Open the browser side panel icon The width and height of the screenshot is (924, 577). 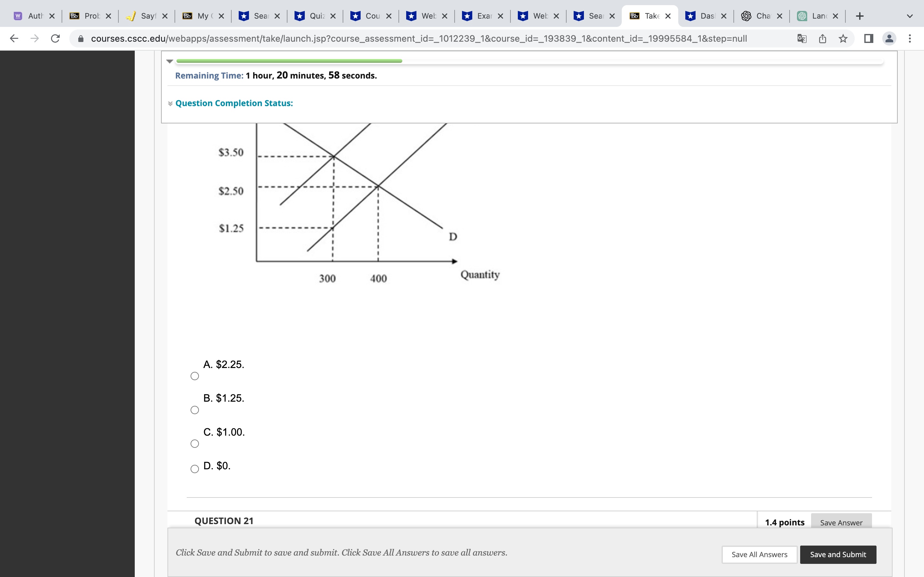click(x=868, y=38)
